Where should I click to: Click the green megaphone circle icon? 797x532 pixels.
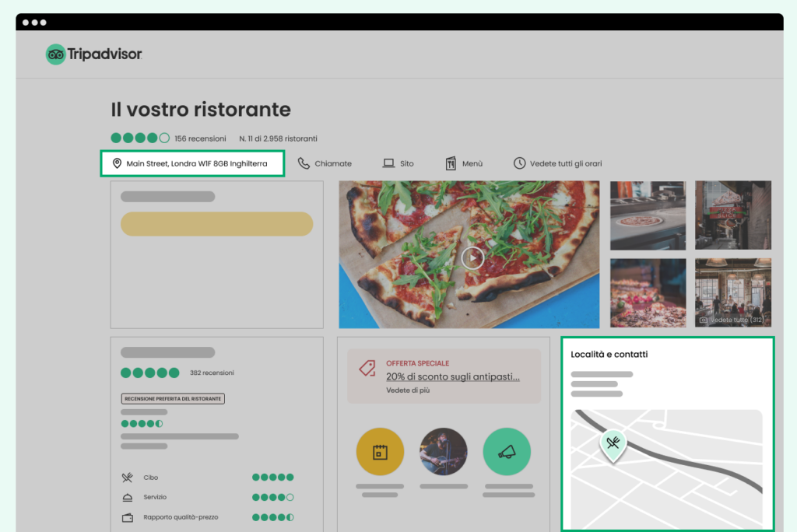tap(506, 452)
